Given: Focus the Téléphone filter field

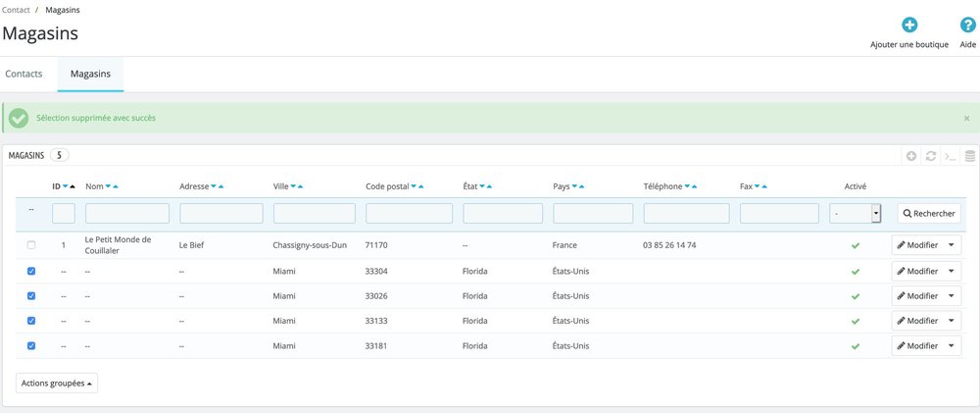Looking at the screenshot, I should point(686,214).
